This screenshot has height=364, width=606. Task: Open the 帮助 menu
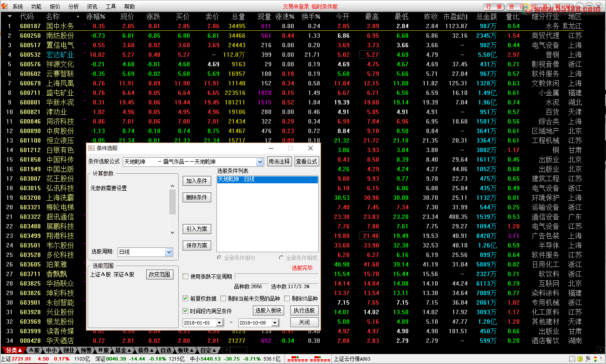click(x=130, y=6)
